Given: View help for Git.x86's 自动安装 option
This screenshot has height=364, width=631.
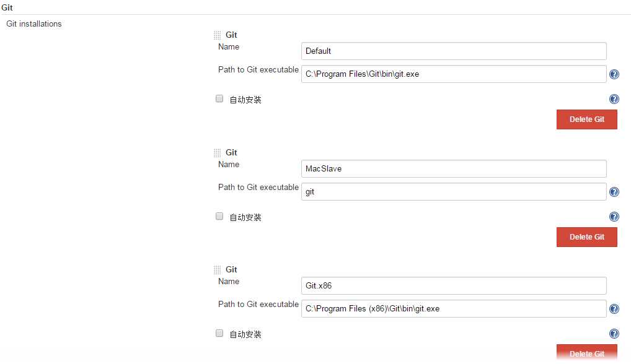Looking at the screenshot, I should (x=614, y=334).
